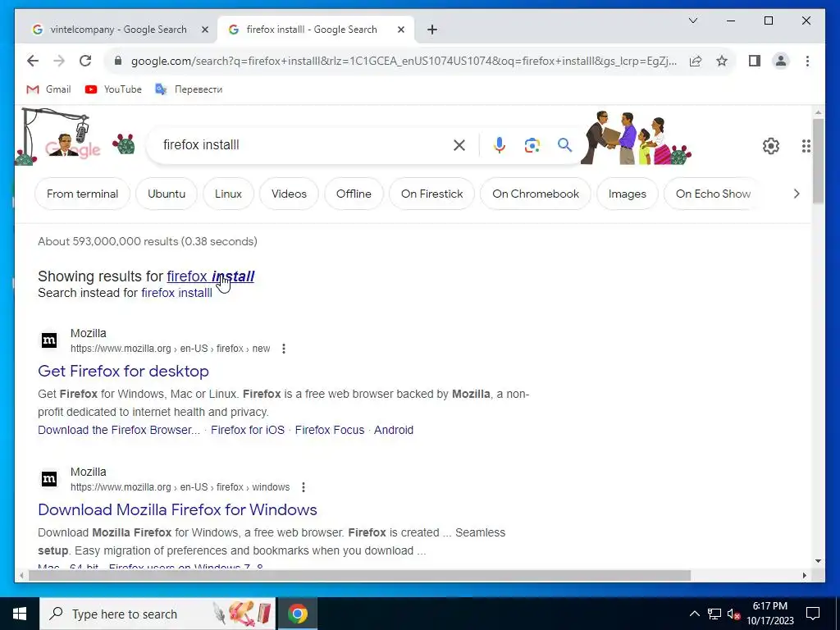
Task: Reload the current page
Action: (x=85, y=61)
